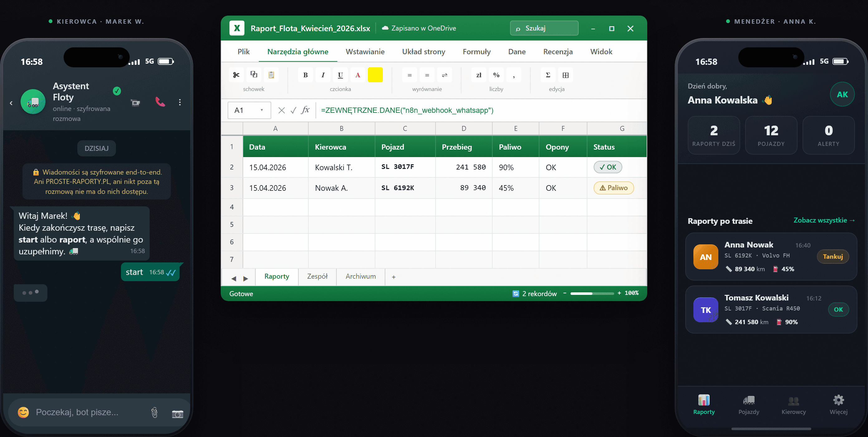Screen dimensions: 868x437
Task: Click cell showing mileage 89 340
Action: tap(464, 188)
